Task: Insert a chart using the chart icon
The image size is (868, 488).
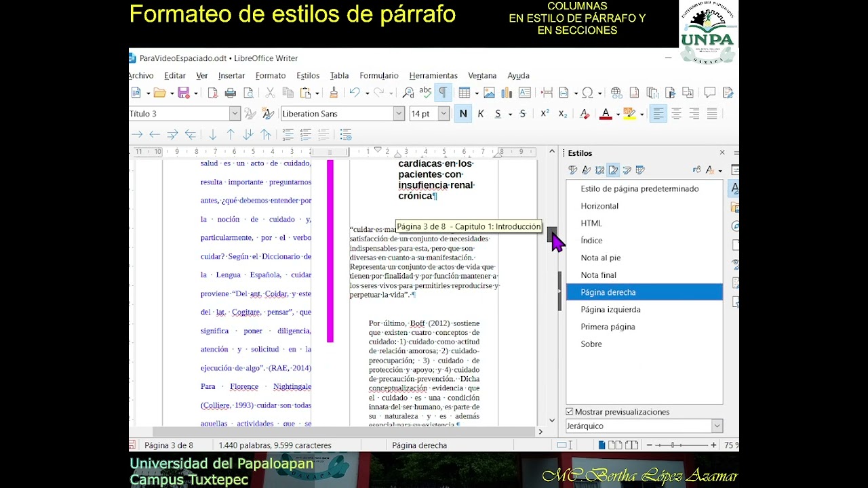Action: click(x=507, y=93)
